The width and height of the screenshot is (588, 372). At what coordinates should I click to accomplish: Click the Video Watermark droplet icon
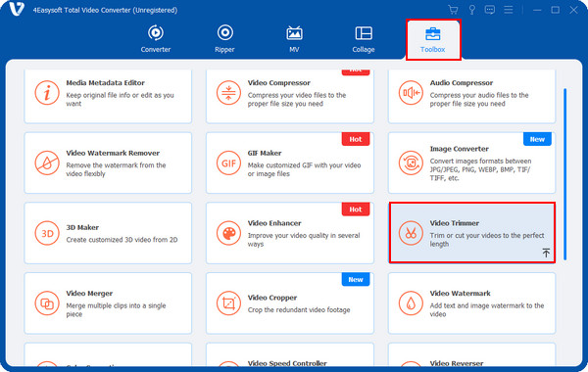[411, 303]
